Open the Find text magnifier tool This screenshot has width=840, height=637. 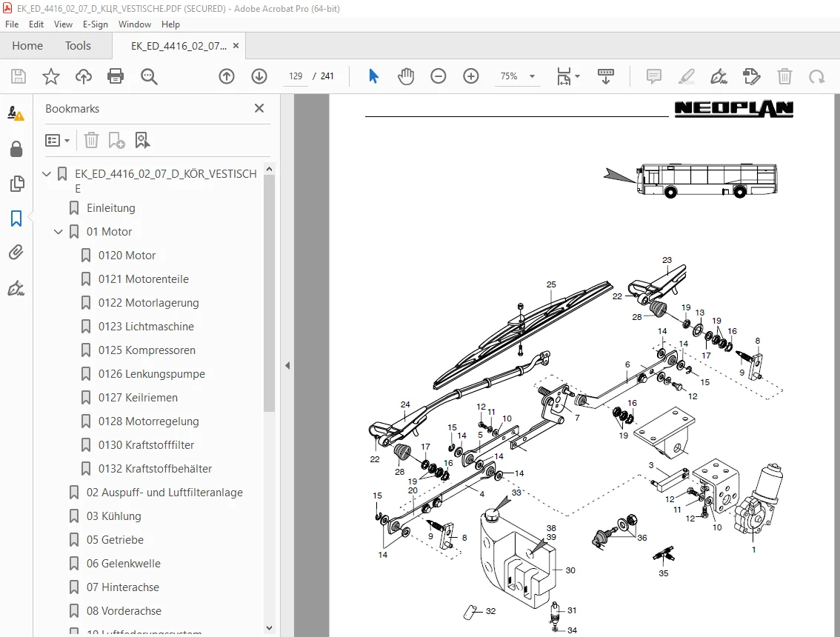[149, 76]
